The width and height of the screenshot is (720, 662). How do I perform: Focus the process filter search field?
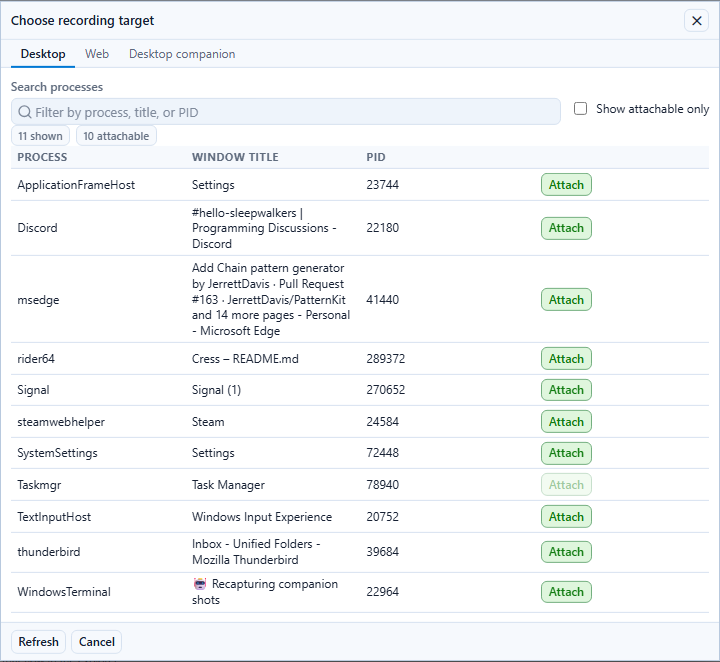click(x=286, y=112)
